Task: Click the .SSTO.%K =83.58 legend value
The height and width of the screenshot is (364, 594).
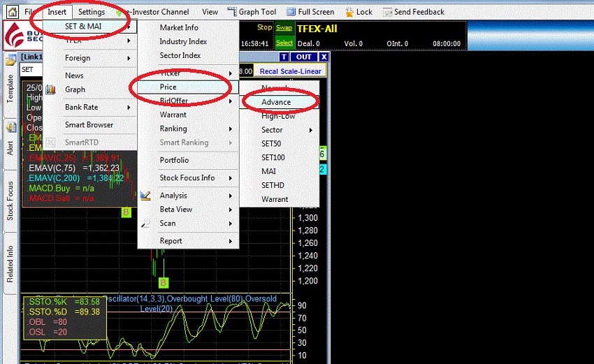Action: coord(64,302)
